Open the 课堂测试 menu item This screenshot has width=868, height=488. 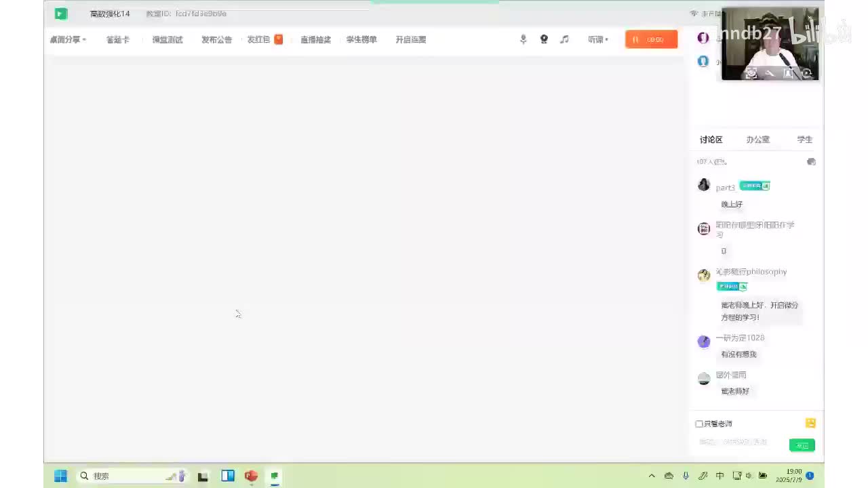click(167, 39)
